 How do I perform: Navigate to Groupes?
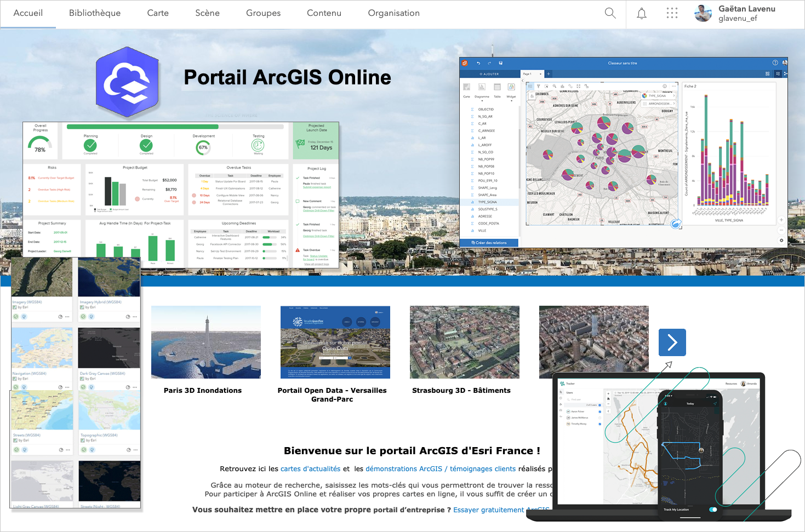coord(263,13)
